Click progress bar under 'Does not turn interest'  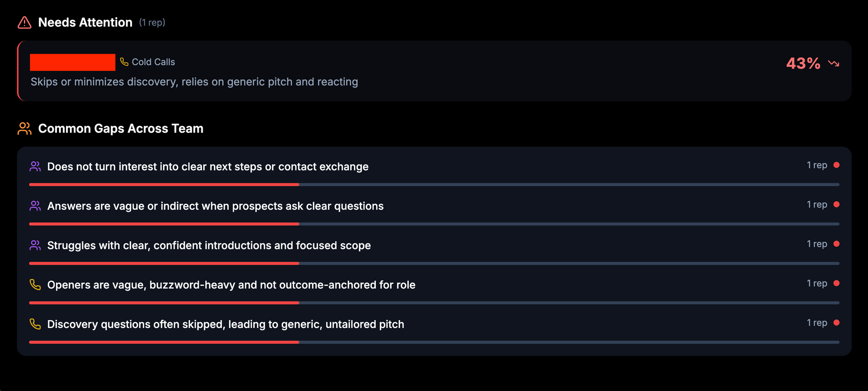[x=434, y=185]
